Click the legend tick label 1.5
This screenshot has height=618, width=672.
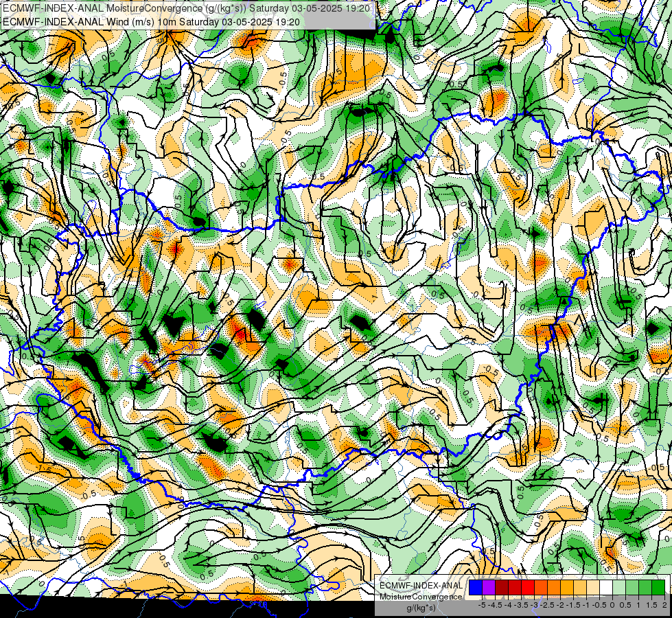coord(651,605)
